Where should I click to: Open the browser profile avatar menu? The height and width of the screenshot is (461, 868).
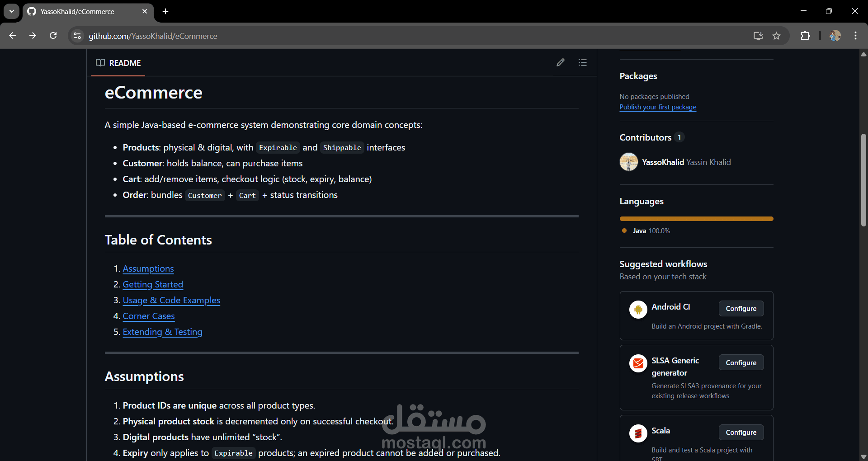[x=835, y=36]
